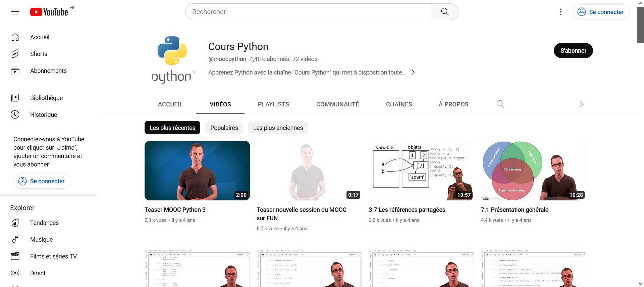The width and height of the screenshot is (644, 287).
Task: Open the VIDÉOS channel tab
Action: click(x=220, y=104)
